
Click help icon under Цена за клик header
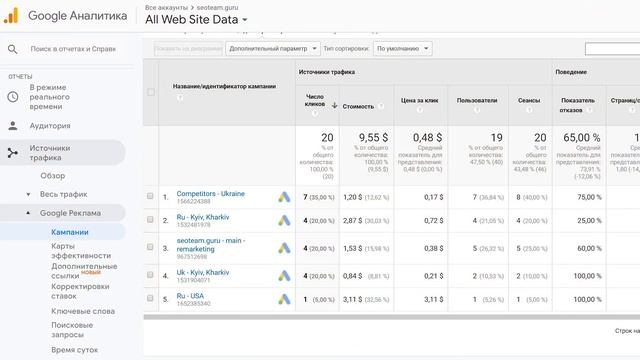point(420,110)
